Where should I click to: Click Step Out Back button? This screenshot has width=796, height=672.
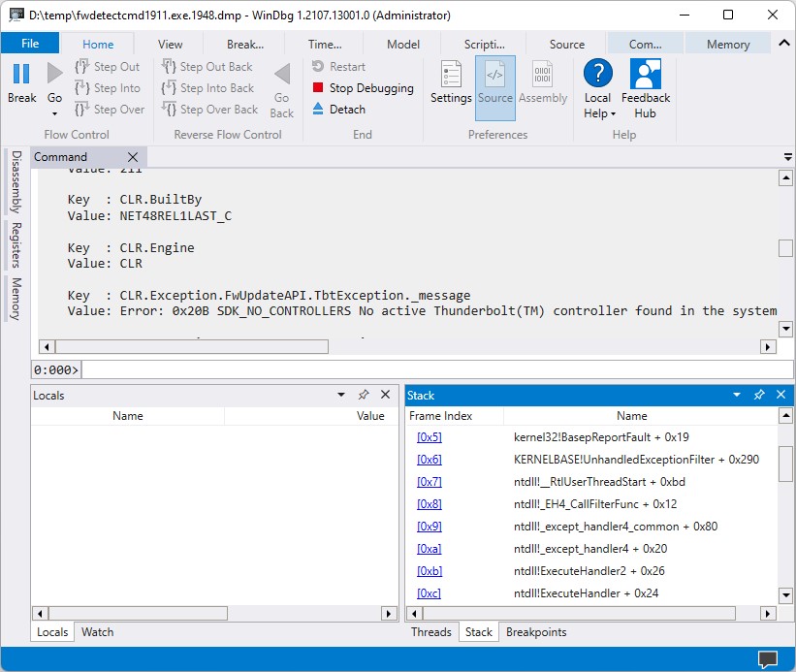(207, 67)
